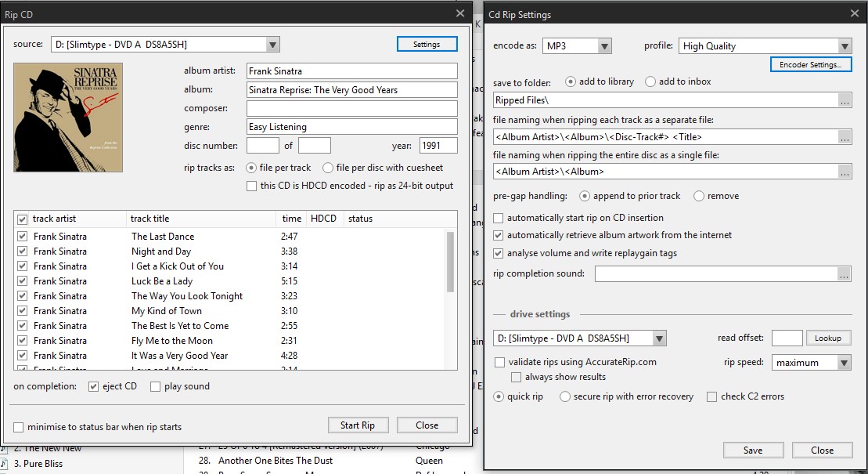The image size is (868, 474).
Task: Uncheck eject CD on completion
Action: (x=94, y=386)
